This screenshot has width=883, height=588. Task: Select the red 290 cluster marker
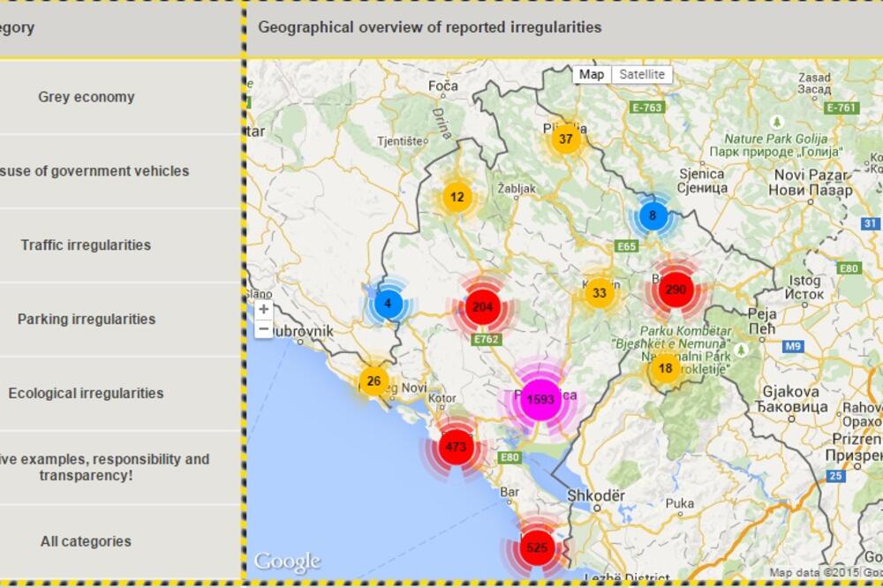point(677,287)
